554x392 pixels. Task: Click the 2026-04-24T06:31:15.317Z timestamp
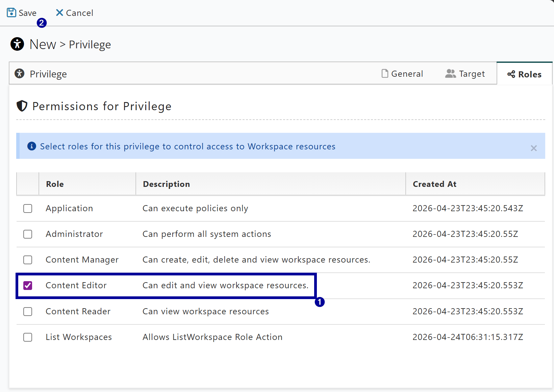pyautogui.click(x=468, y=337)
